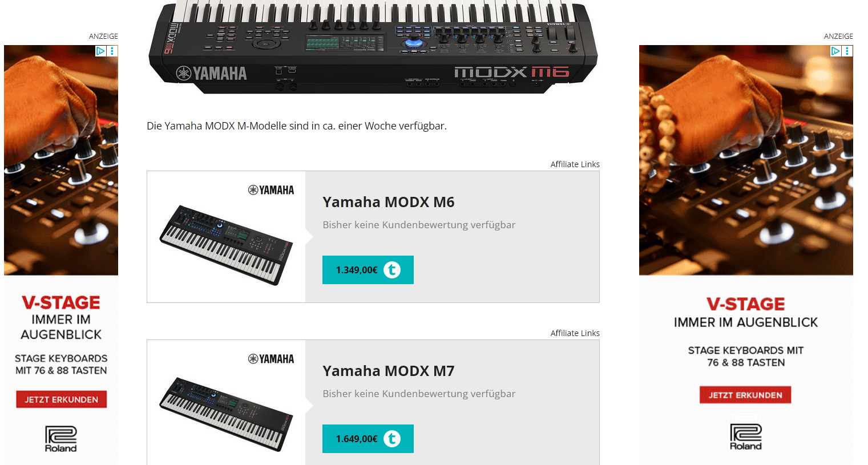868x465 pixels.
Task: Click the 1.649,00€ price button
Action: pyautogui.click(x=368, y=439)
